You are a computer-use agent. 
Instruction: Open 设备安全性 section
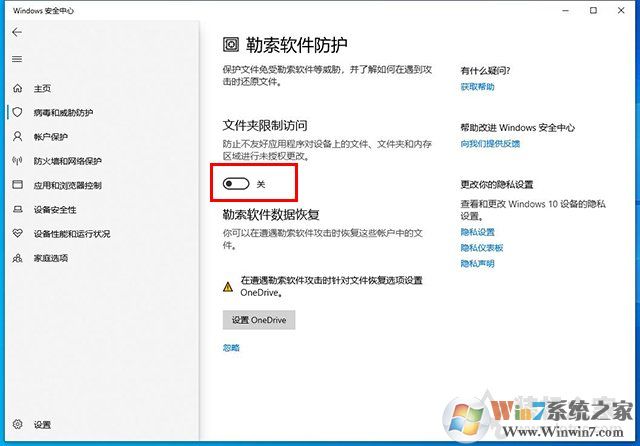55,210
